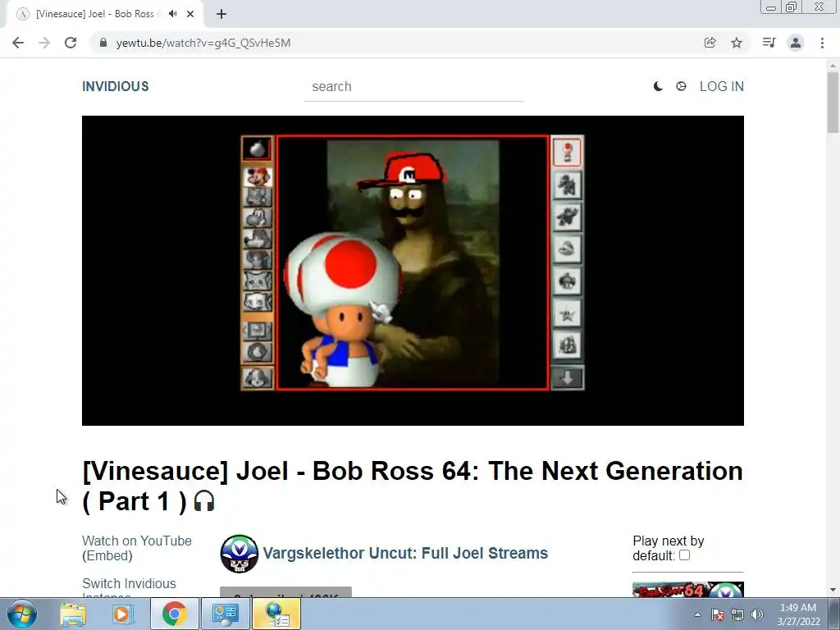840x630 pixels.
Task: Click the page vertical scrollbar thumb
Action: [833, 102]
